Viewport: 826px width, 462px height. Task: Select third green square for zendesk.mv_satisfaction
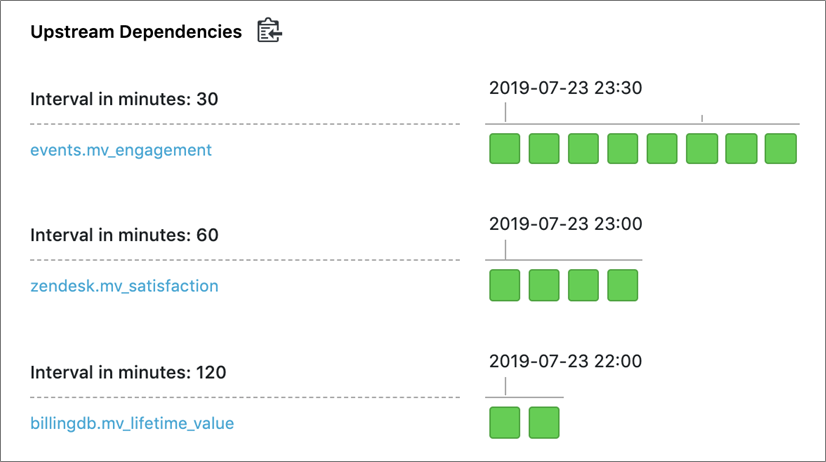[x=583, y=285]
